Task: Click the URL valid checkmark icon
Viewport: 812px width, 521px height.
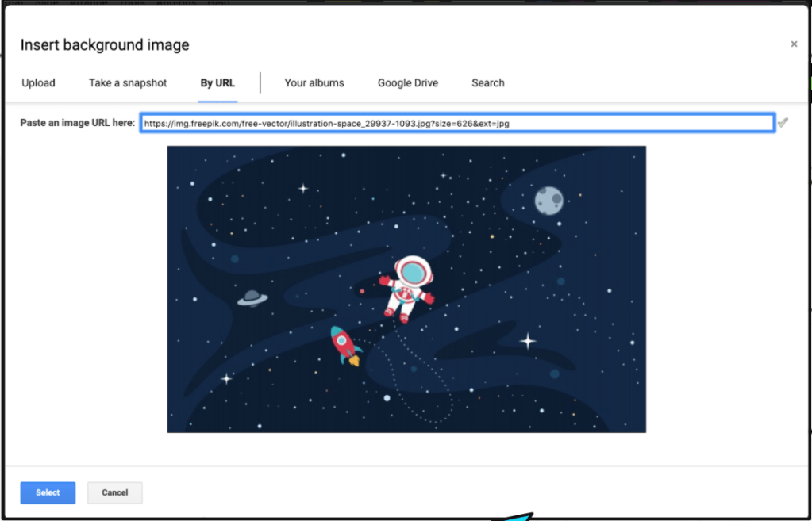Action: (x=783, y=123)
